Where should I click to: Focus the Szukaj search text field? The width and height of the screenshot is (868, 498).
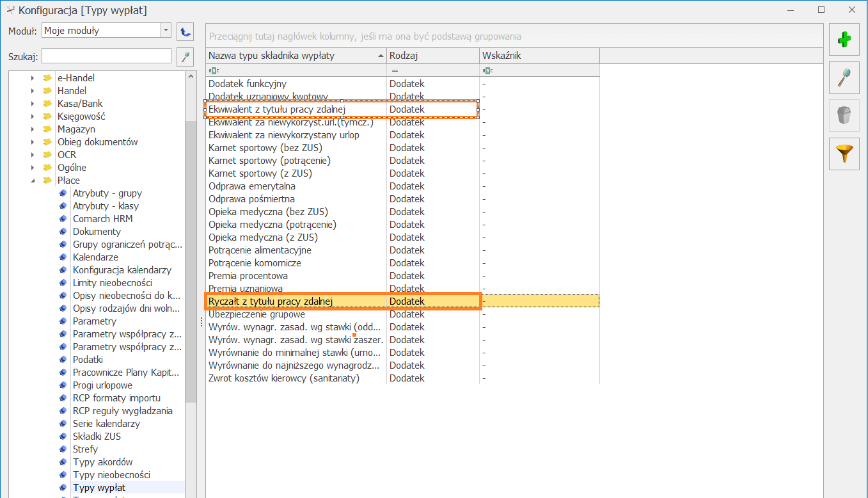pos(107,56)
